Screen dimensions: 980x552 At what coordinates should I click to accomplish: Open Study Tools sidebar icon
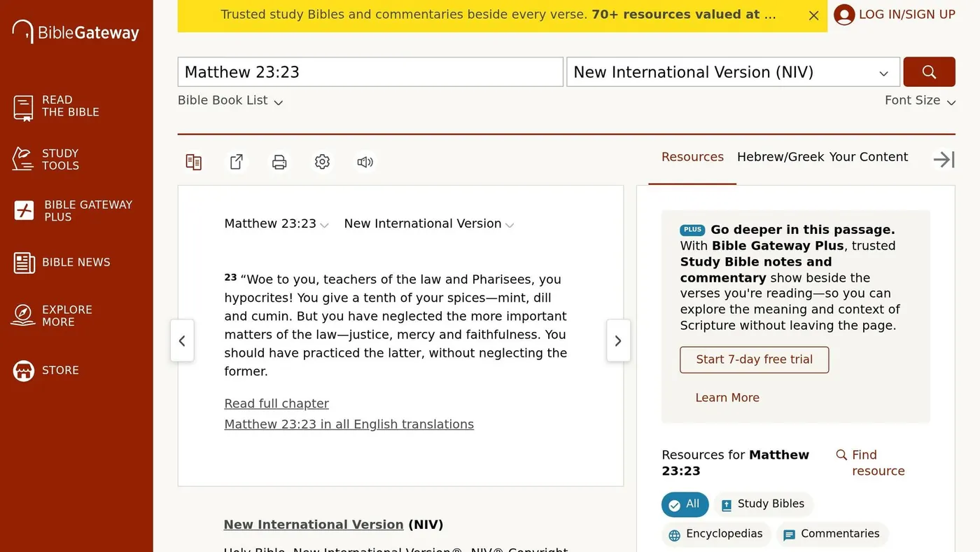(x=23, y=159)
